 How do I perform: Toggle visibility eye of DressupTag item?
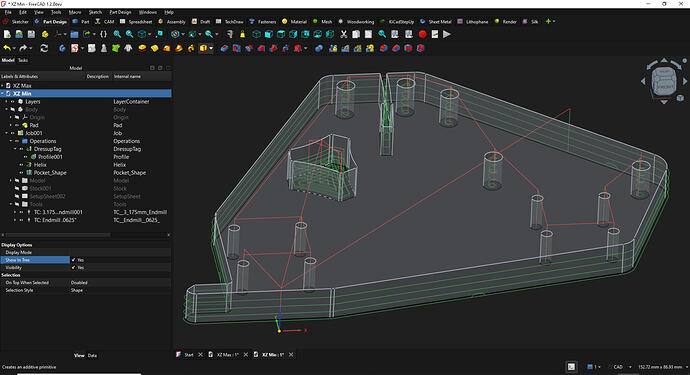[21, 149]
